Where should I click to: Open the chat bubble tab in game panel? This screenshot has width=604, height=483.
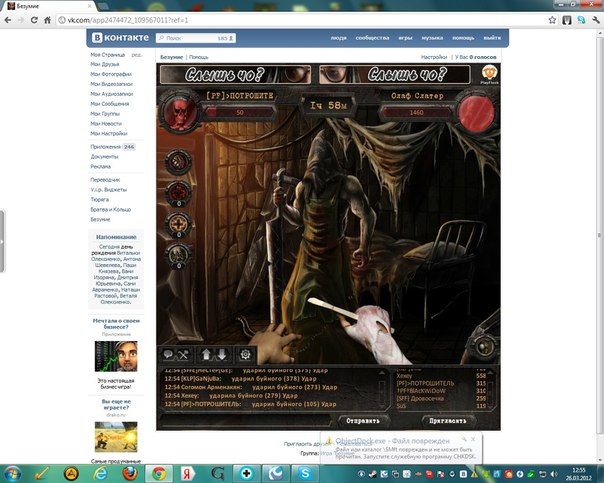tap(168, 354)
